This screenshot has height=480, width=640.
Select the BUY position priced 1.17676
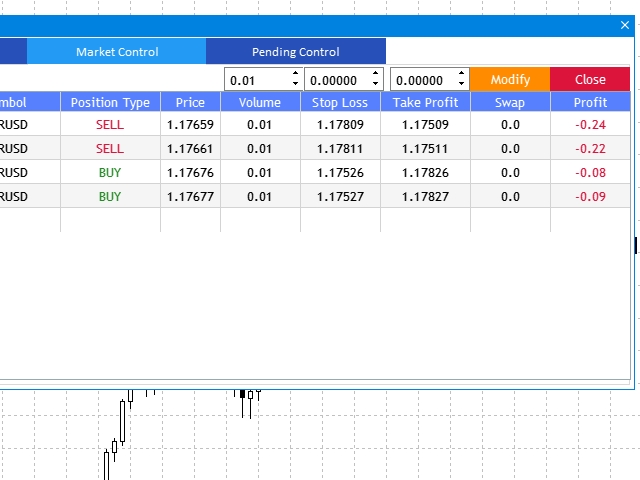click(315, 172)
